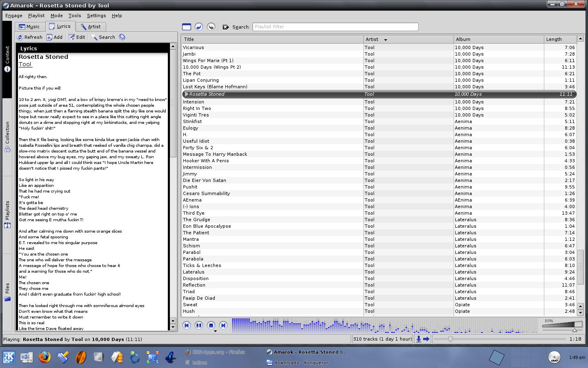Sort playlist by Album column

pyautogui.click(x=499, y=39)
